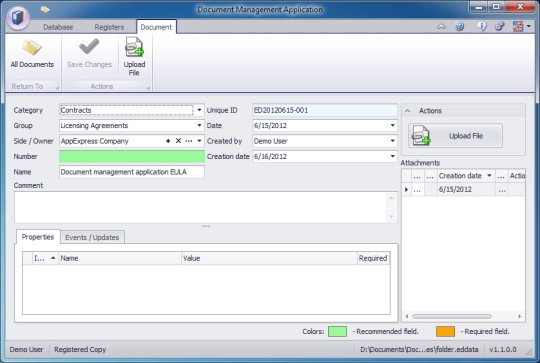Click Comment box scroll-down arrow
Viewport: 540px width, 363px height.
(392, 217)
